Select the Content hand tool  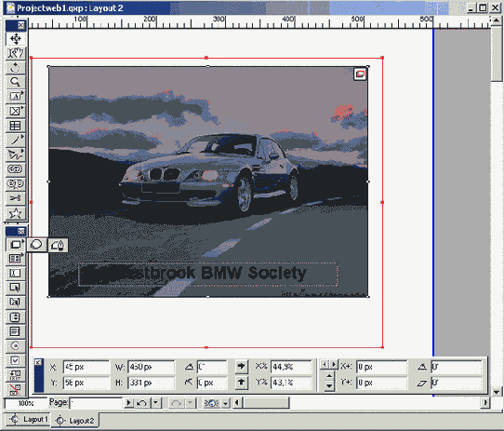(15, 53)
